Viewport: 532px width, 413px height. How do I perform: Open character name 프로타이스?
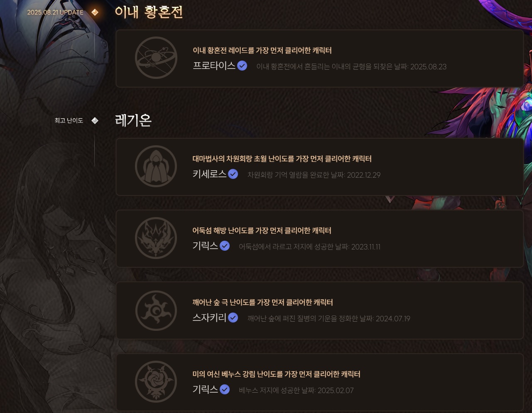214,66
